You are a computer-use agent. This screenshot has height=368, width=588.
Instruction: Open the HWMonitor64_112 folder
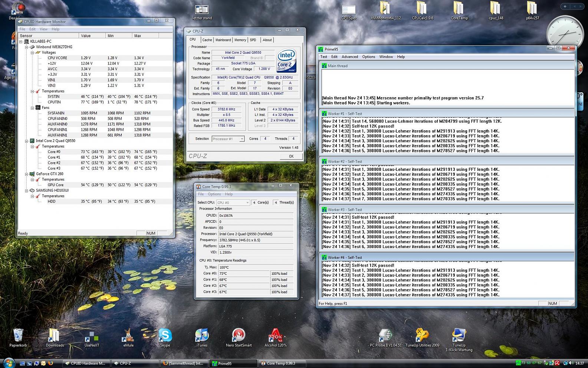tap(385, 11)
